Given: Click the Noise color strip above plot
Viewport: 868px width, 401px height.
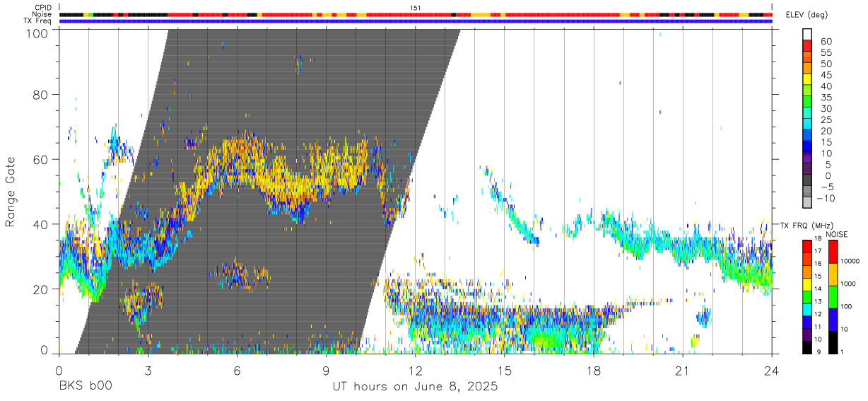Looking at the screenshot, I should 416,14.
